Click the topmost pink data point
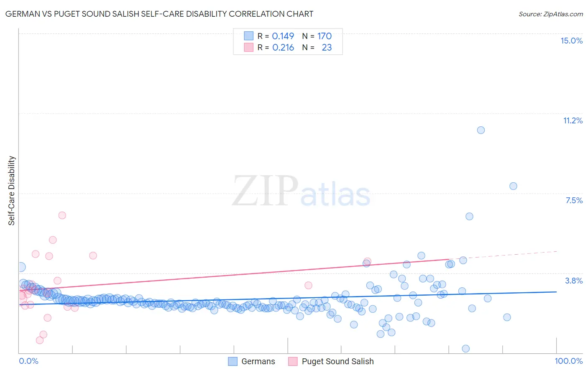The width and height of the screenshot is (588, 373). point(62,215)
